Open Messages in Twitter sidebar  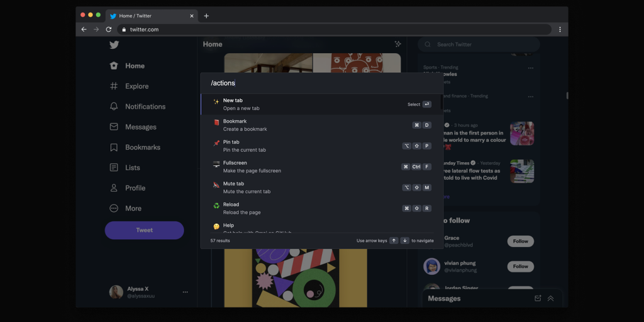coord(133,127)
